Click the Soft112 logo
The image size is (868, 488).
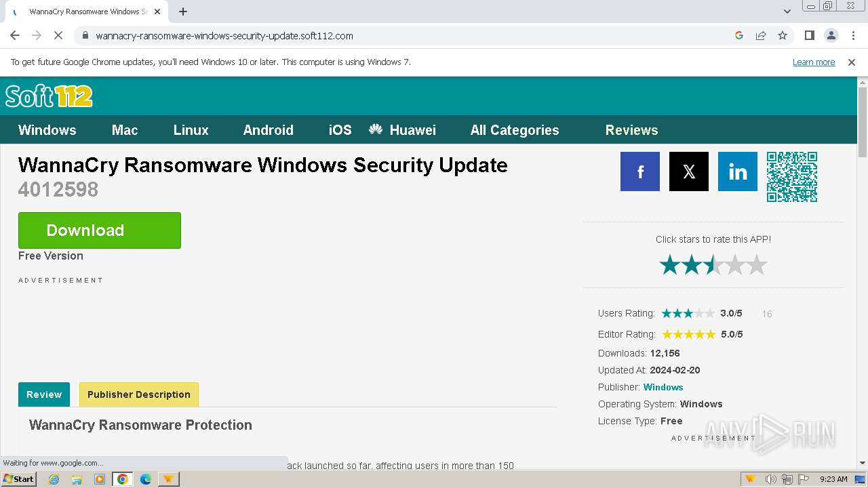[x=49, y=96]
